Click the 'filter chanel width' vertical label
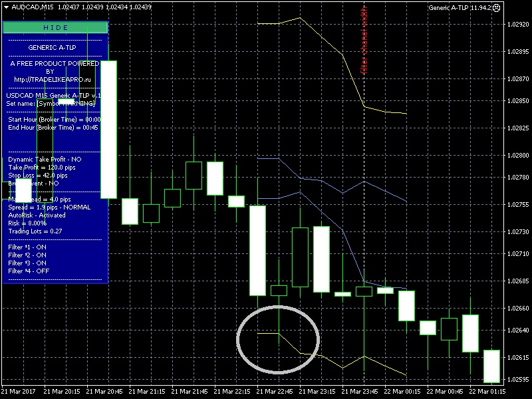This screenshot has height=399, width=532. [x=364, y=41]
